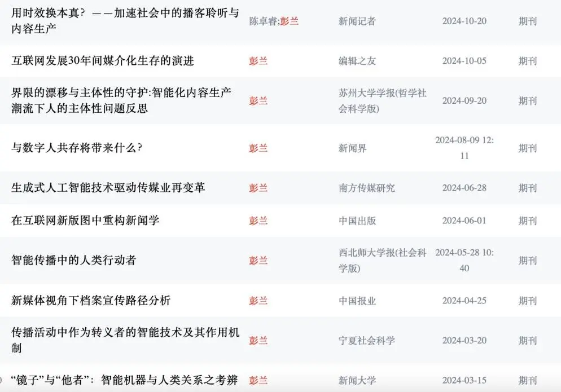Image resolution: width=561 pixels, height=392 pixels.
Task: Open article 在互联网新版图中重构新闻学
Action: 85,221
